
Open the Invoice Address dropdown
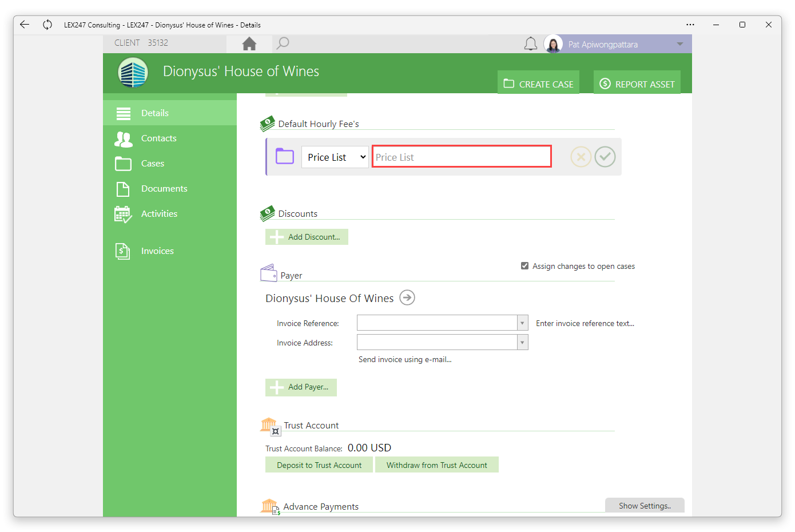pos(522,343)
